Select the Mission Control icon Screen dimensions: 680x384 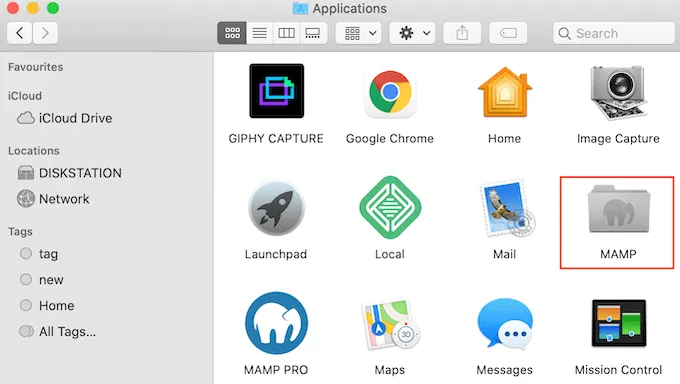click(x=618, y=323)
